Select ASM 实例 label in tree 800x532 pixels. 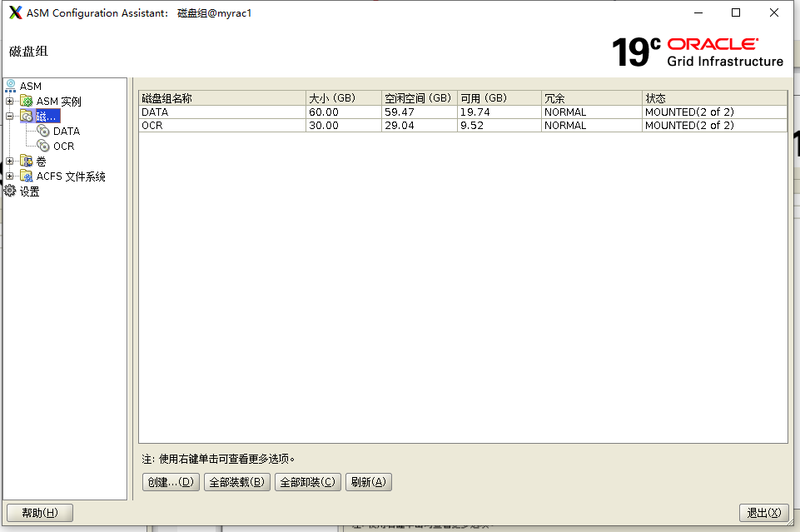coord(58,101)
